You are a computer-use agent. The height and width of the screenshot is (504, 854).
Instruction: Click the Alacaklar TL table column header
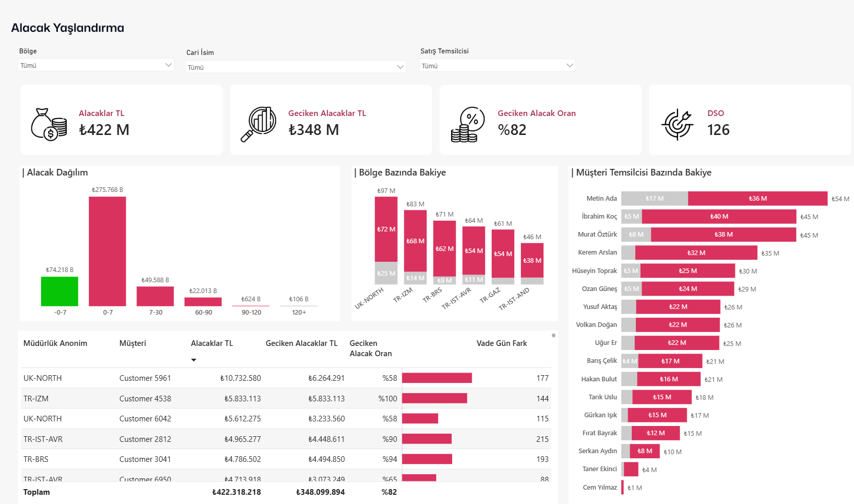pyautogui.click(x=212, y=343)
